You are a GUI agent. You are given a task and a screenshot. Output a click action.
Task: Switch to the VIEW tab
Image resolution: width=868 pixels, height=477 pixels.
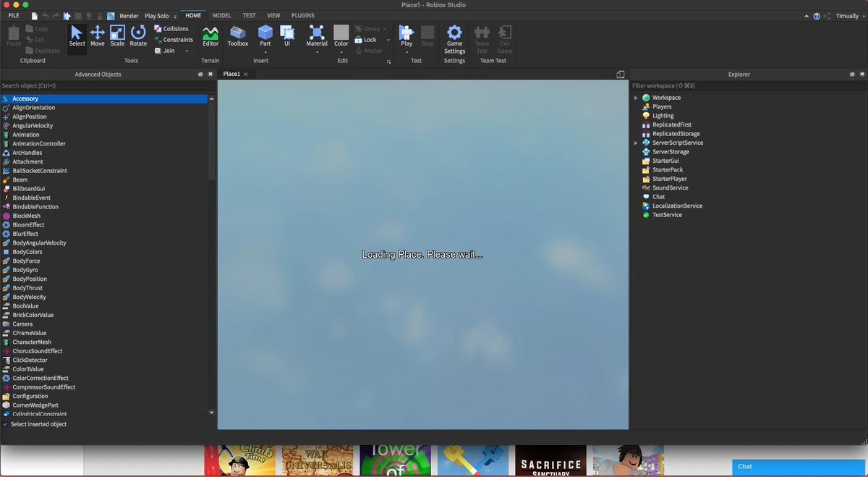point(273,15)
